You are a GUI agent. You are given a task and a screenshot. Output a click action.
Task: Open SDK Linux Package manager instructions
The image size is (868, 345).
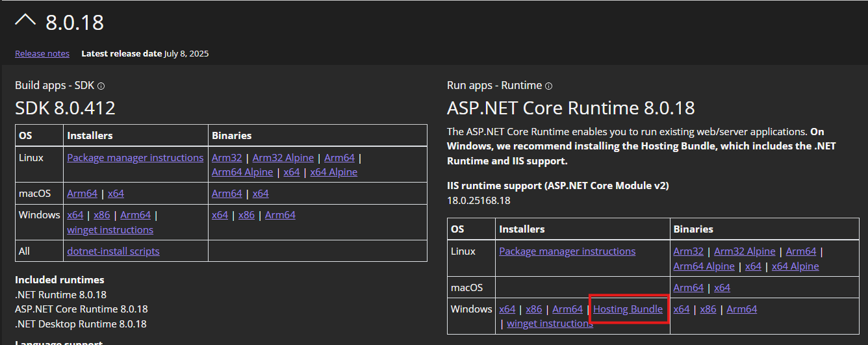pyautogui.click(x=135, y=157)
